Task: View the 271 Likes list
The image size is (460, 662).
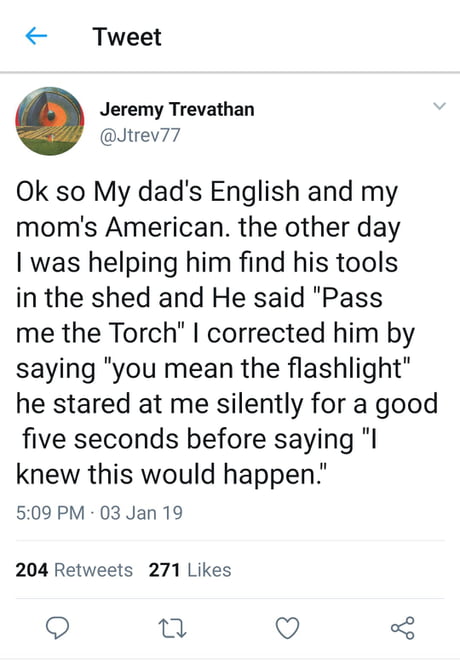Action: point(190,570)
